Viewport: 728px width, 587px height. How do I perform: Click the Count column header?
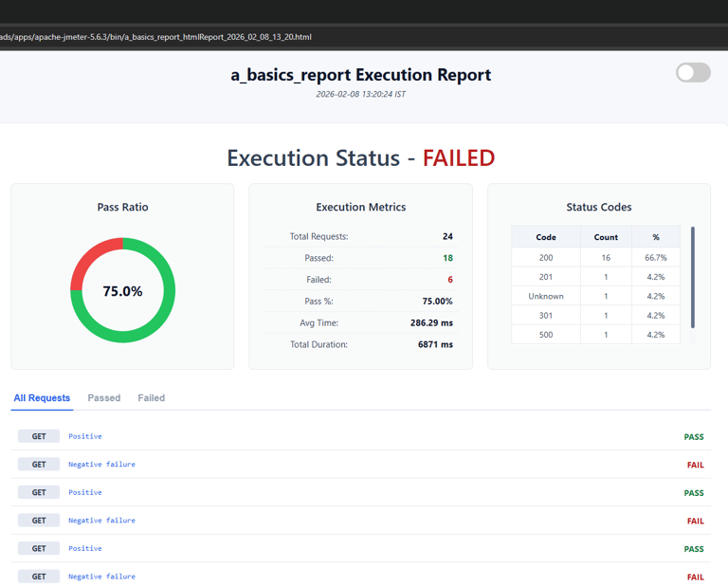(x=606, y=237)
